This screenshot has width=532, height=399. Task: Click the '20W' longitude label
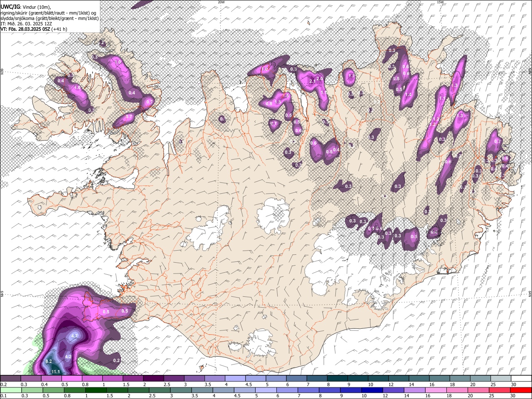pyautogui.click(x=221, y=2)
